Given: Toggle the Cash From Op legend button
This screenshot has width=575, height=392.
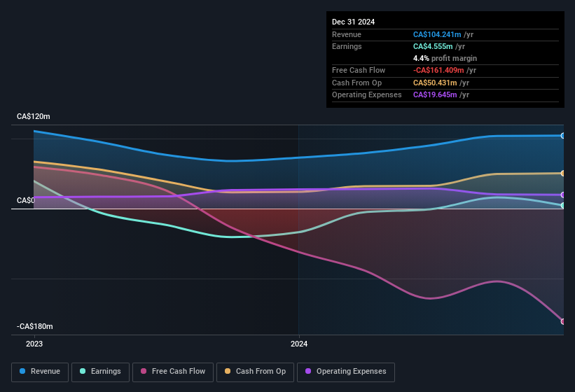Looking at the screenshot, I should point(255,372).
